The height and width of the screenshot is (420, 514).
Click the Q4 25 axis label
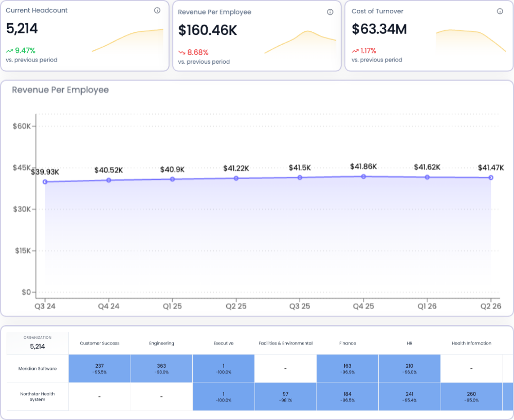pos(363,307)
